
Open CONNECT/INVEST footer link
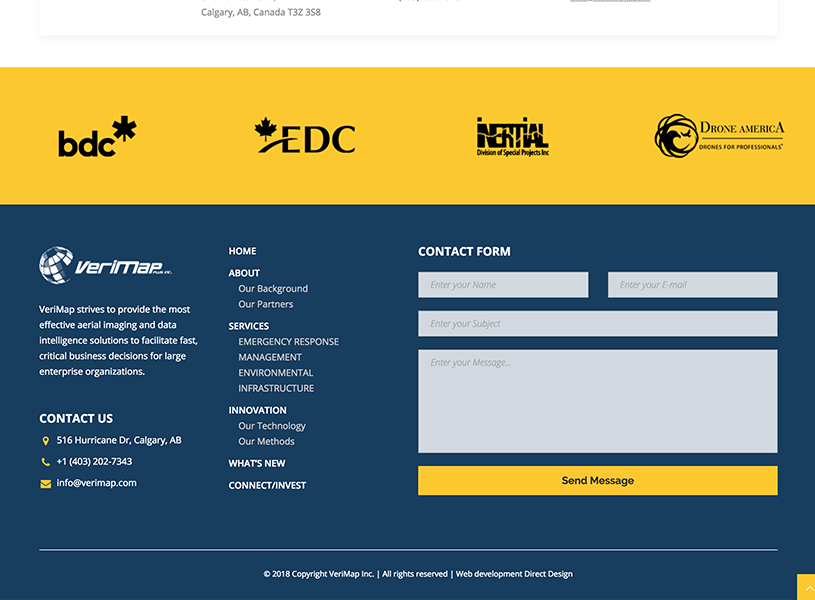point(267,485)
